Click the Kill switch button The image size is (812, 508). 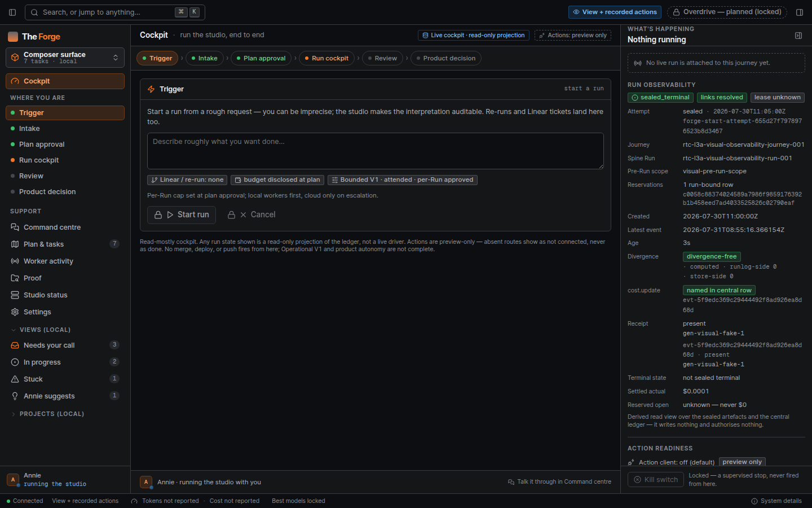[656, 480]
